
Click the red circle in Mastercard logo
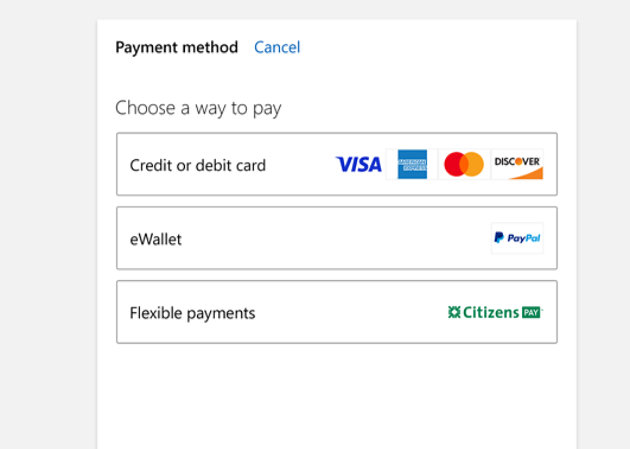455,164
